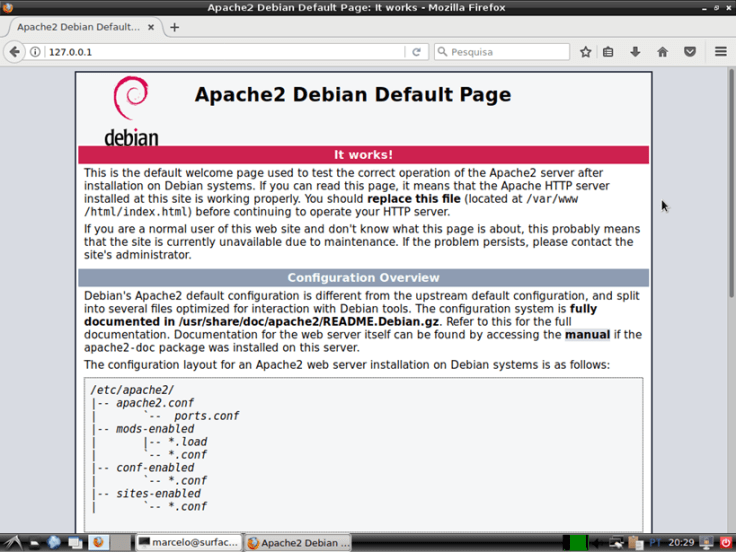736x552 pixels.
Task: Click the site information icon in address bar
Action: click(x=36, y=52)
